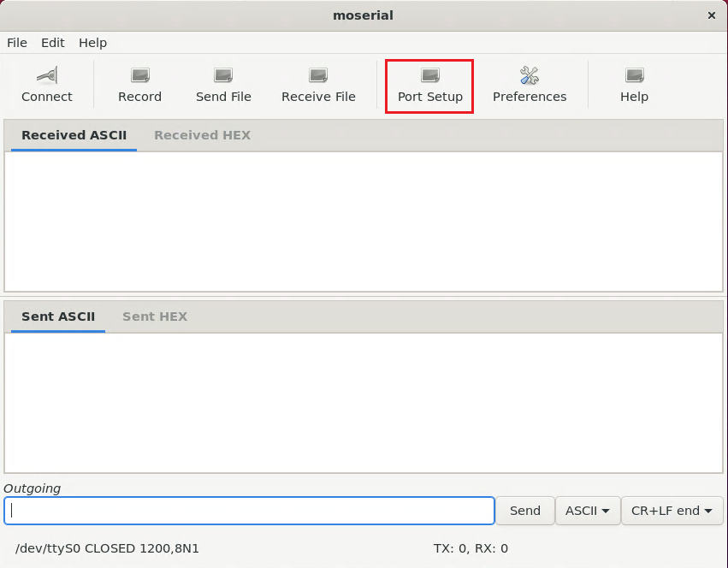Open the File menu

pyautogui.click(x=17, y=43)
